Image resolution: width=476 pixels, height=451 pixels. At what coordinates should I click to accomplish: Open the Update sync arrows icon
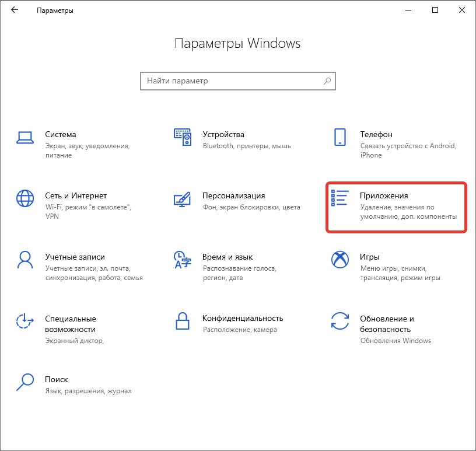[340, 321]
